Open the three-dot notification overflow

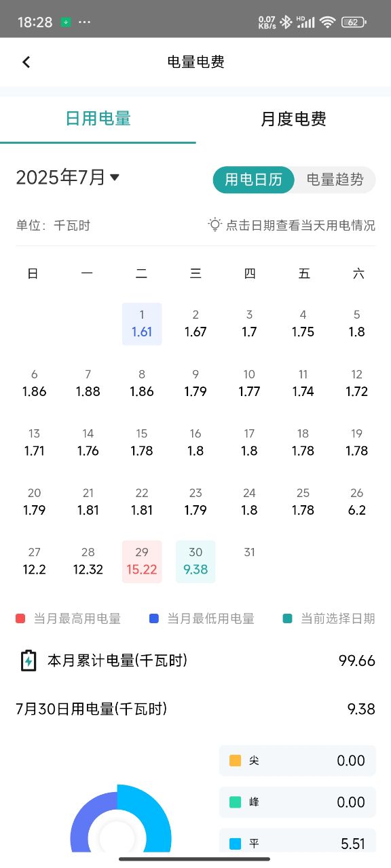coord(85,22)
